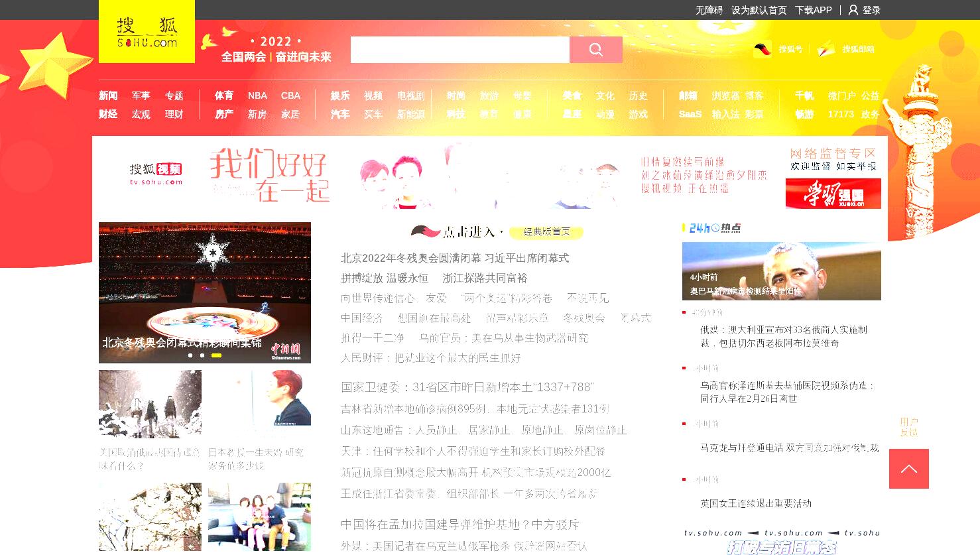The image size is (980, 555).
Task: Open 吉林省新增本地确诊病例895例 story
Action: click(475, 408)
